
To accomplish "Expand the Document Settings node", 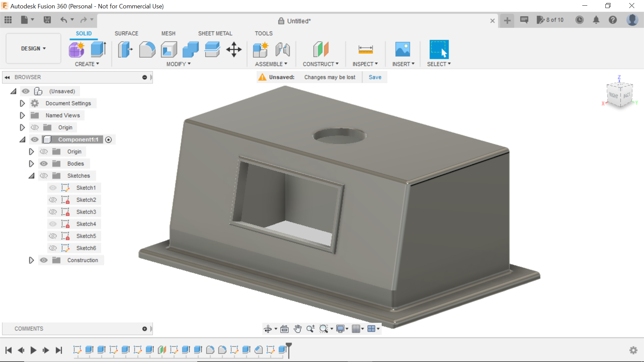I will [x=22, y=103].
